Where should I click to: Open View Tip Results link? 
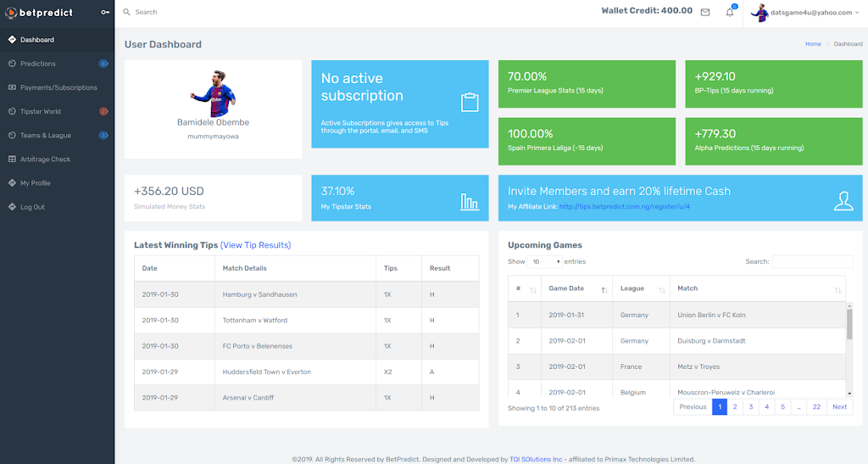(256, 245)
